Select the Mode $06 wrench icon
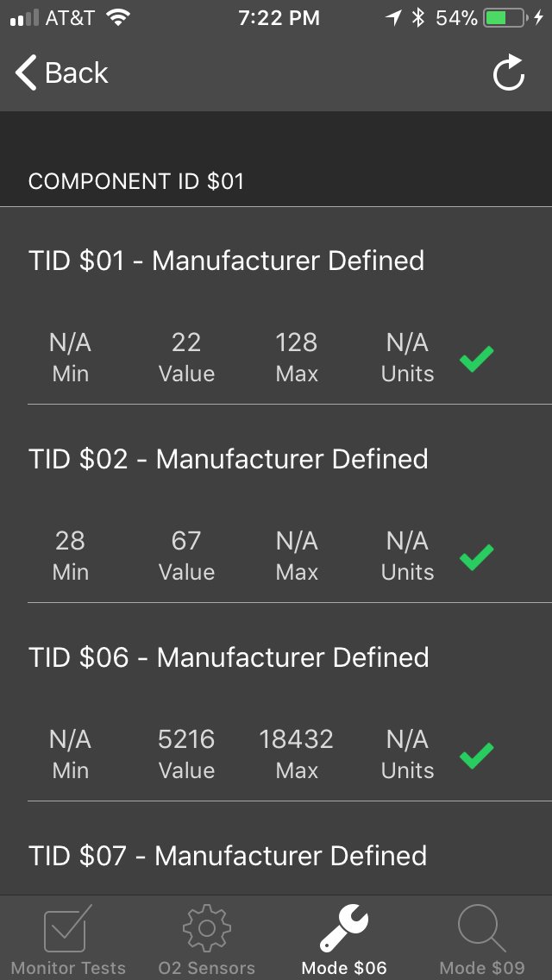 click(344, 929)
